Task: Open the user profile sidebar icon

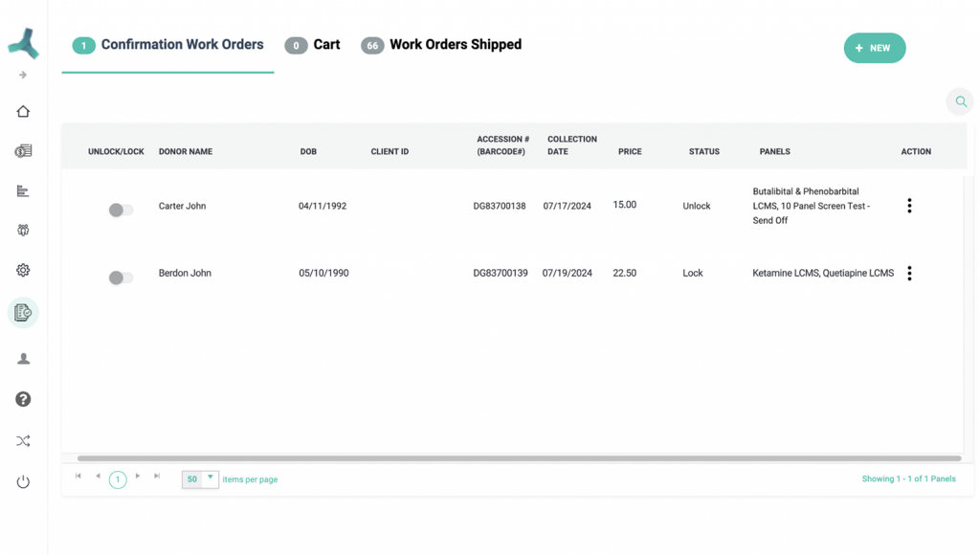Action: click(22, 357)
